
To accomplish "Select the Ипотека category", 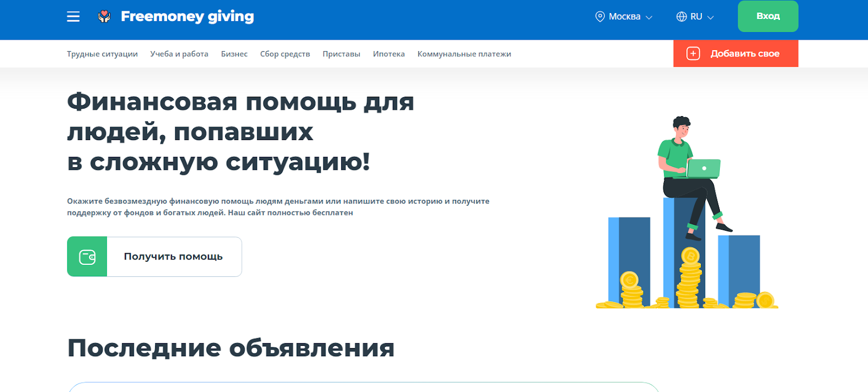I will 389,54.
